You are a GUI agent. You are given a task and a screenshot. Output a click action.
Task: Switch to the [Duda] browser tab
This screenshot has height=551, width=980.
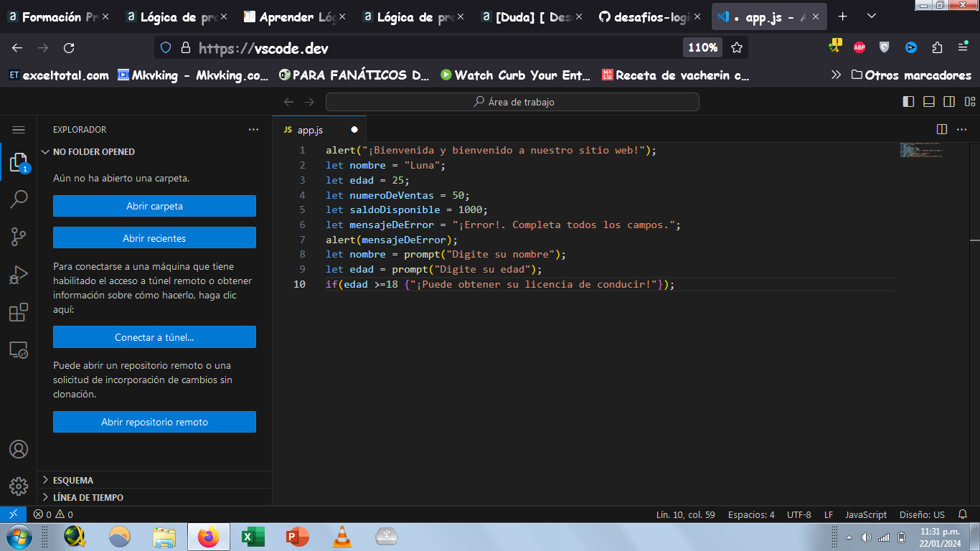click(x=532, y=17)
